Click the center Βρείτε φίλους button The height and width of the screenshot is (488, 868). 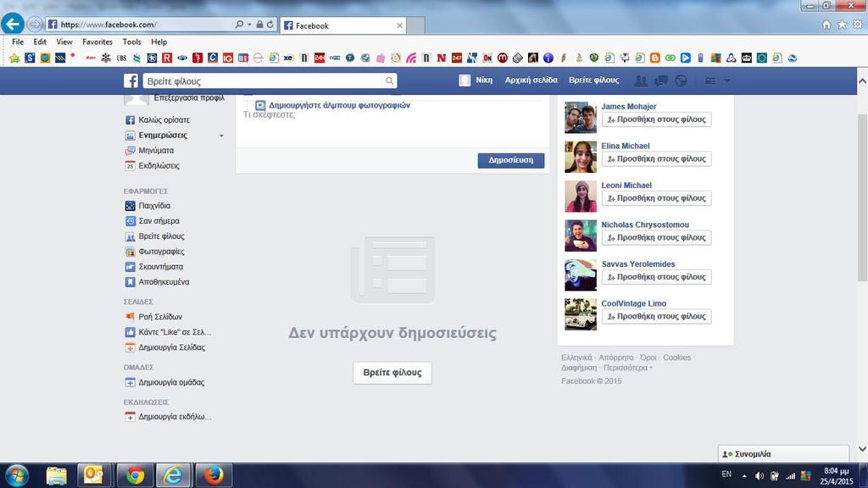click(392, 373)
